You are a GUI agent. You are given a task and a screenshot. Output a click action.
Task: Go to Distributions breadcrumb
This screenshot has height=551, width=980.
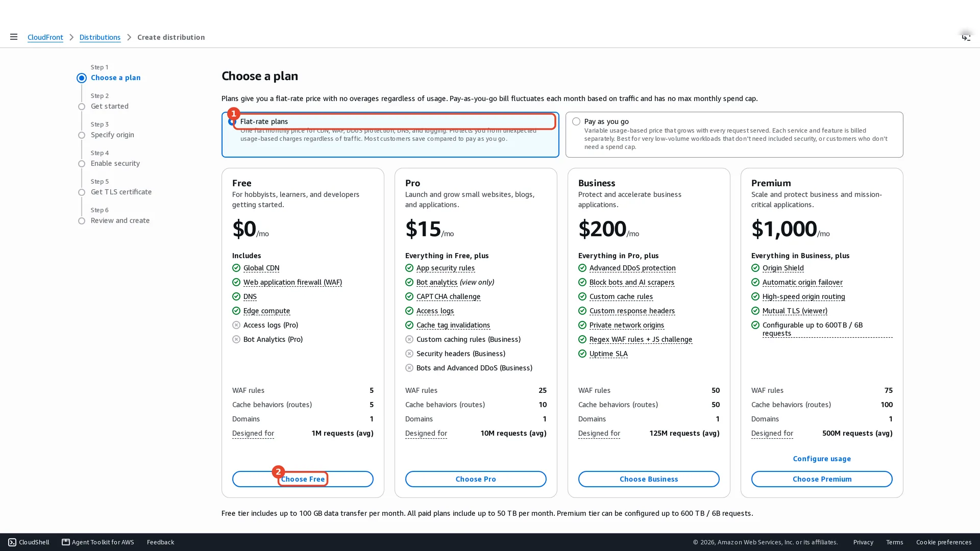[x=100, y=37]
